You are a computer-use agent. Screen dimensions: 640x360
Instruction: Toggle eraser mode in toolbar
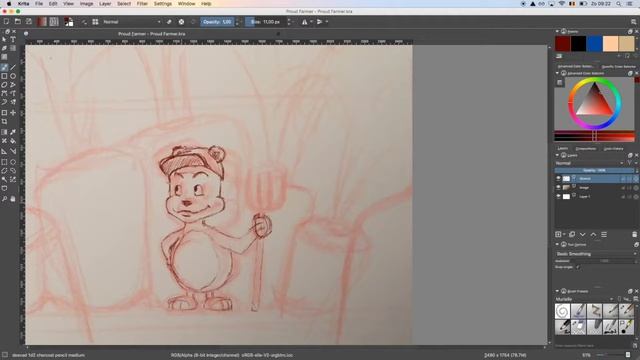point(169,22)
